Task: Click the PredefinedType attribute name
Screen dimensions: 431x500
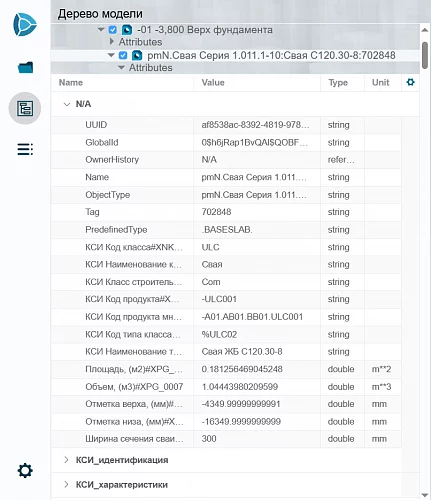Action: click(116, 230)
